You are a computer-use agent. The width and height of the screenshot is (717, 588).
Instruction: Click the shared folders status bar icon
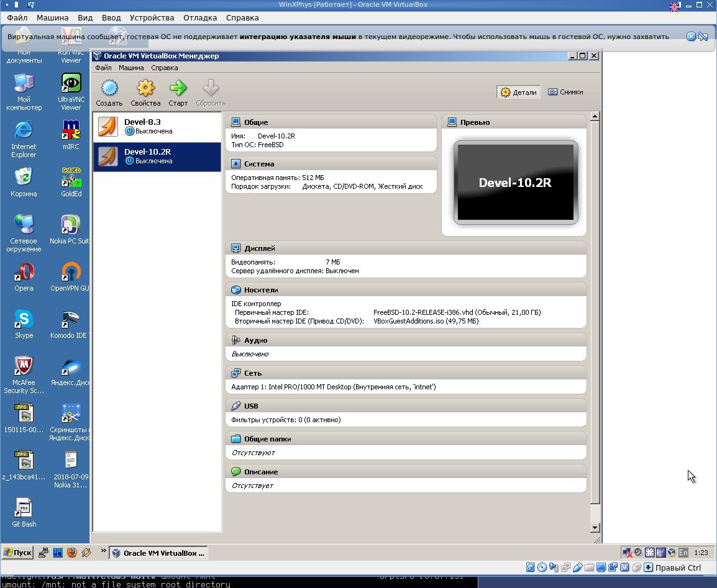(x=590, y=568)
